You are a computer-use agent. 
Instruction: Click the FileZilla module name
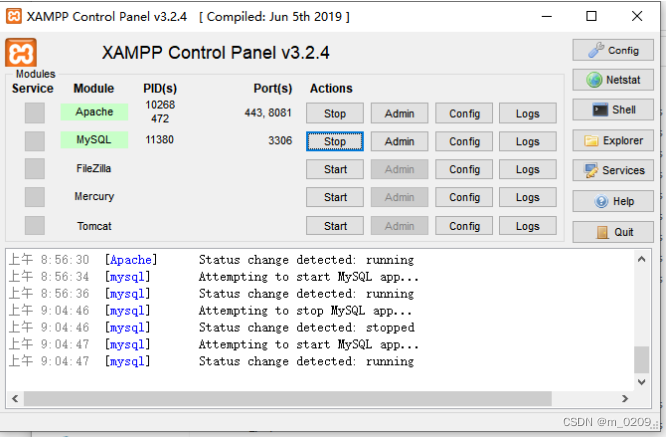94,169
